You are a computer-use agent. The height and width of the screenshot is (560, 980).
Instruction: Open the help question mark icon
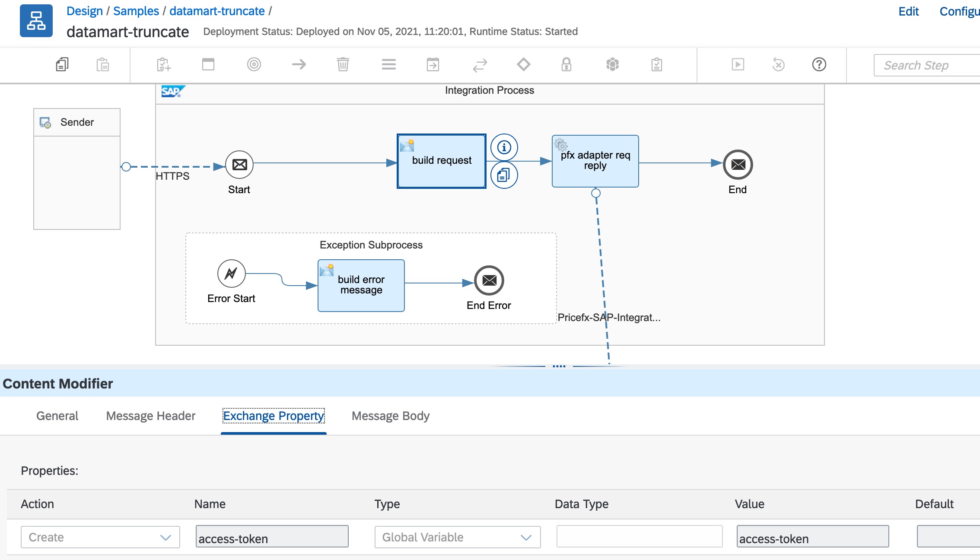point(819,65)
